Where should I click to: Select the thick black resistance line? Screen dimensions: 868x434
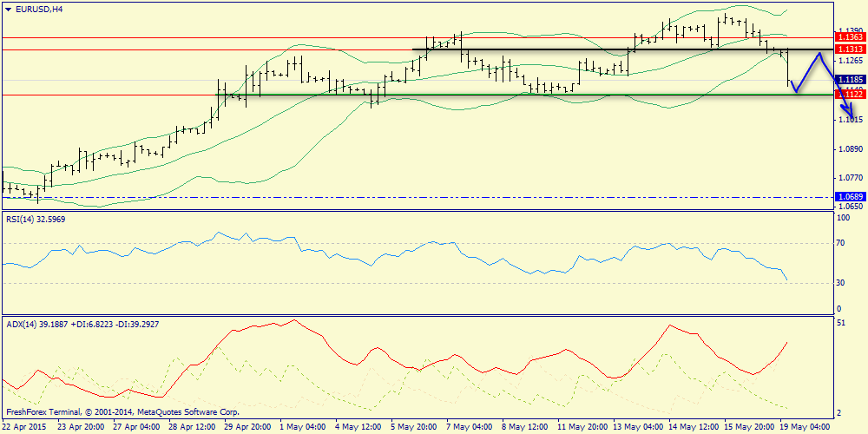coord(608,49)
